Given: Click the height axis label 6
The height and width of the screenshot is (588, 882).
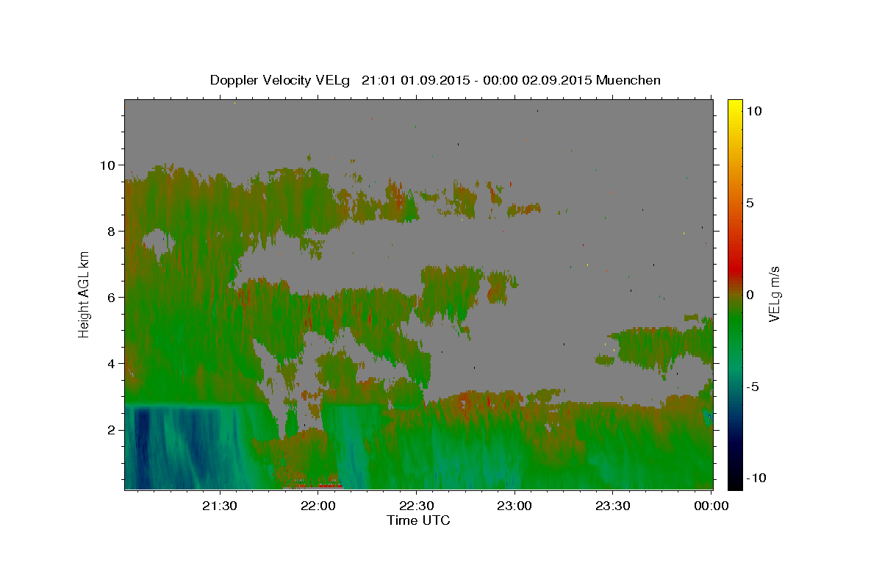Looking at the screenshot, I should coord(113,298).
